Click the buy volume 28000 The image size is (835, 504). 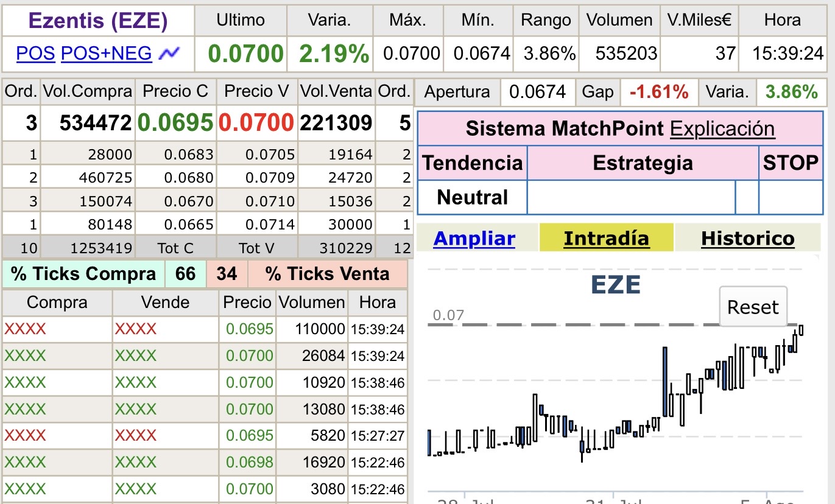pos(110,155)
